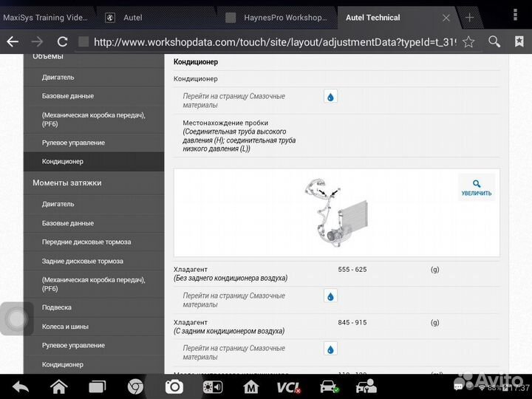Select Двигатель under Моменты затяжки
Screen dimensions: 532x399
point(94,204)
